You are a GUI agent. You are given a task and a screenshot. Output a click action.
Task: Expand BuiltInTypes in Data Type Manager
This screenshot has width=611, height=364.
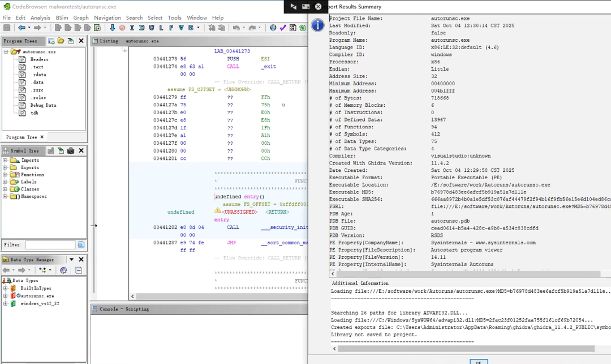click(6, 288)
